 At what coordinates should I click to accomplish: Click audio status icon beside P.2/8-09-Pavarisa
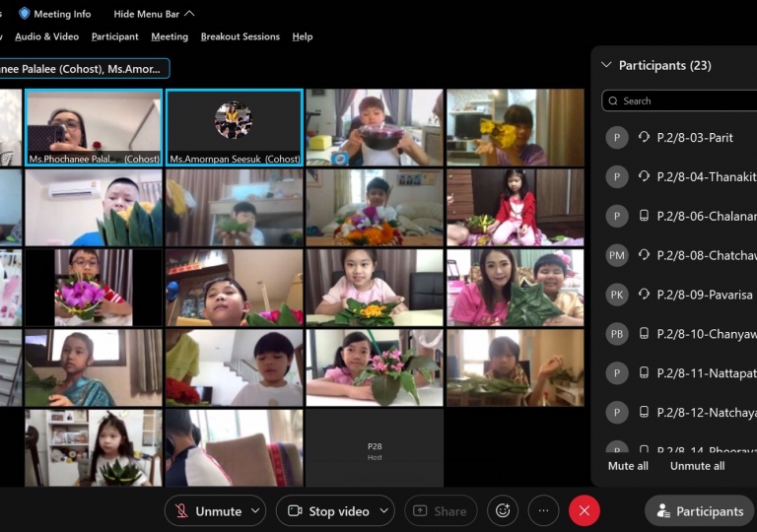point(644,294)
